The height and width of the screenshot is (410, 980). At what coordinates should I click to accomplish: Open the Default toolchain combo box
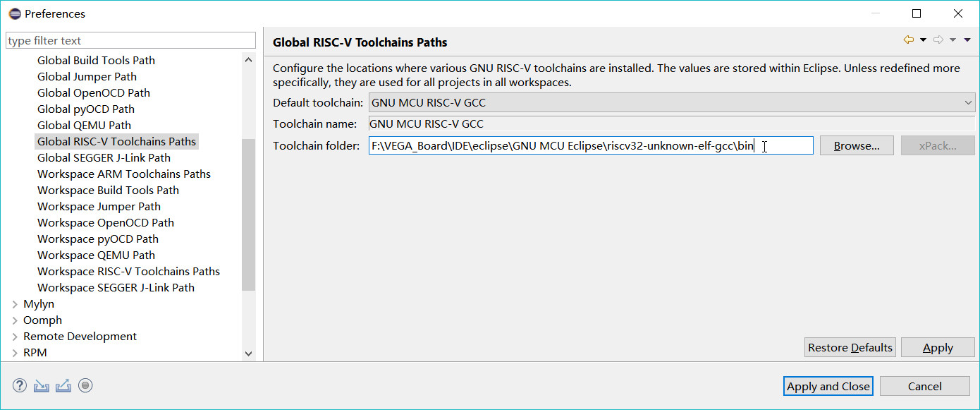(672, 103)
